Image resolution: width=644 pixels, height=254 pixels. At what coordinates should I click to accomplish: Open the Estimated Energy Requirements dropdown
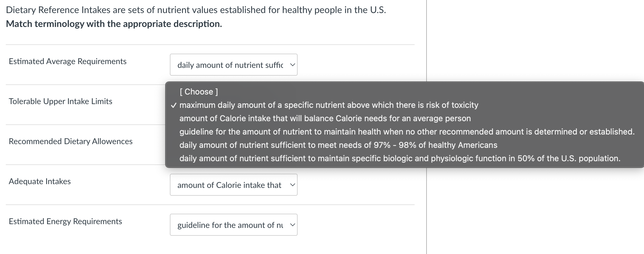[233, 224]
